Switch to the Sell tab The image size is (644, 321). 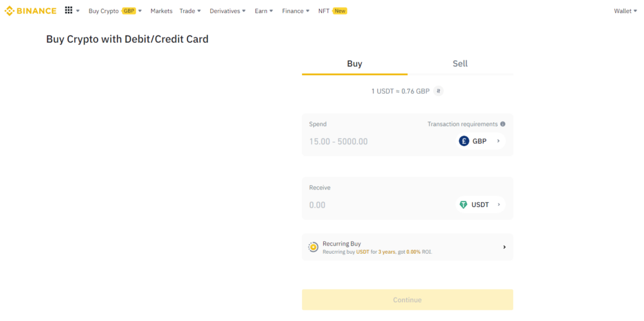460,64
